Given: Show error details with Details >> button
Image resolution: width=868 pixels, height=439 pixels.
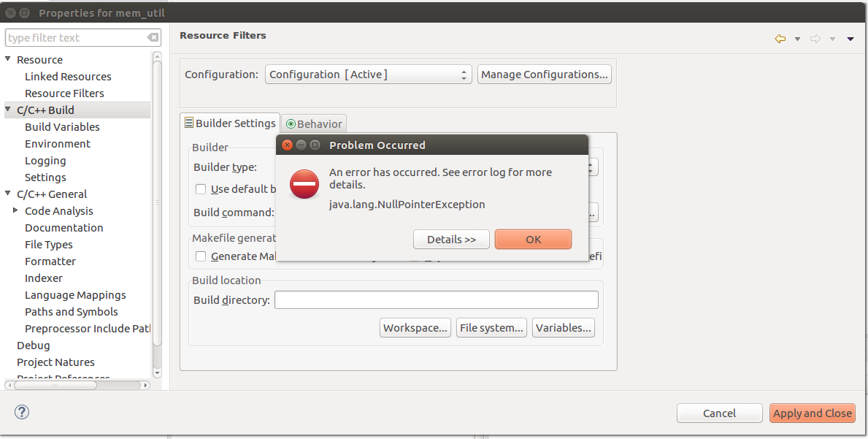Looking at the screenshot, I should pyautogui.click(x=451, y=240).
